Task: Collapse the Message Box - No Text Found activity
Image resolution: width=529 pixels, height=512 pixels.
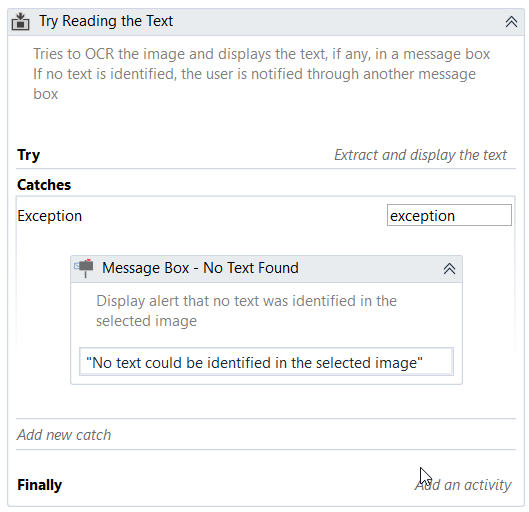Action: [x=449, y=269]
